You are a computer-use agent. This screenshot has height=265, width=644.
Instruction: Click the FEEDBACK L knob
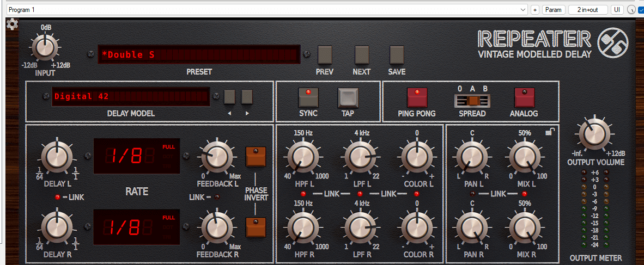point(216,158)
